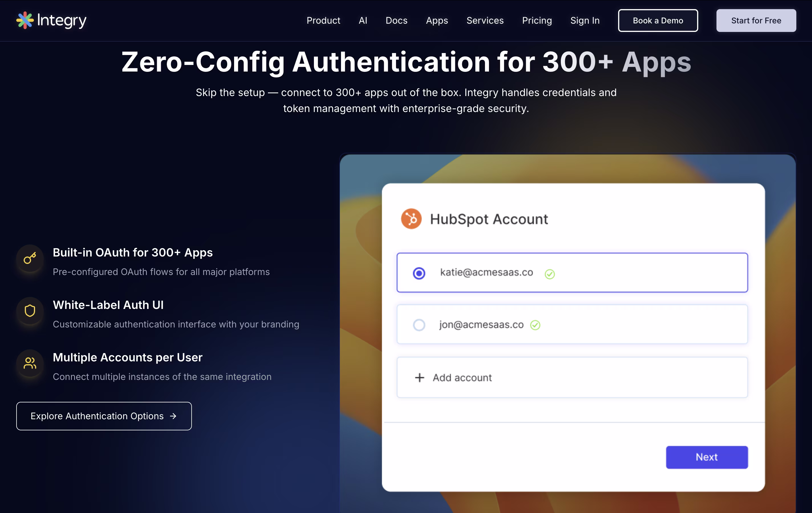The image size is (812, 513).
Task: Click the Built-in OAuth for 300+ Apps heading
Action: [133, 253]
